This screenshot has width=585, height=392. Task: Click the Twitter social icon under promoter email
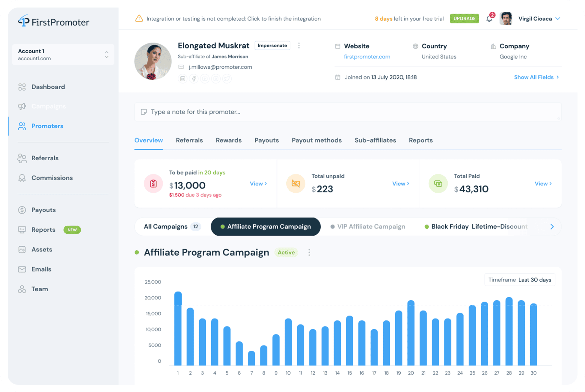[x=227, y=79]
